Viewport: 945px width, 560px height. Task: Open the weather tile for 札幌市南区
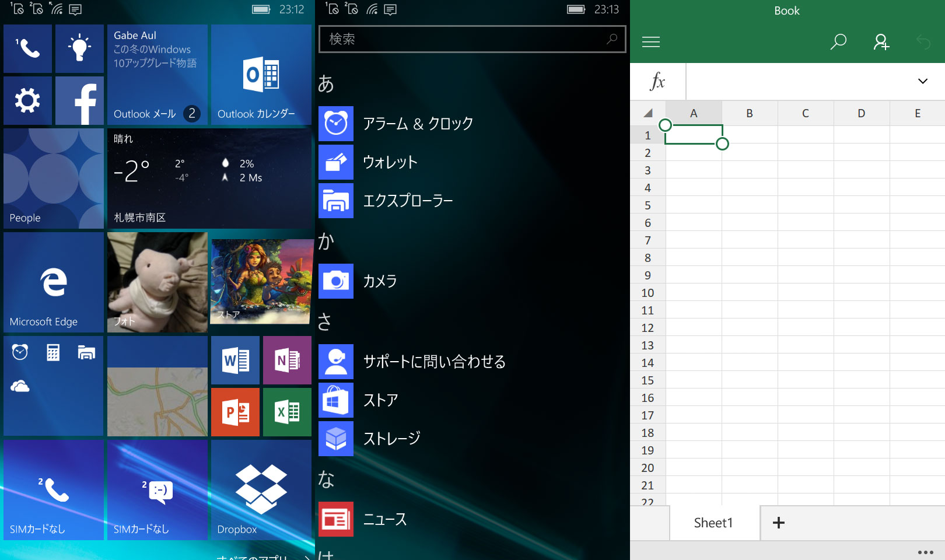click(209, 178)
